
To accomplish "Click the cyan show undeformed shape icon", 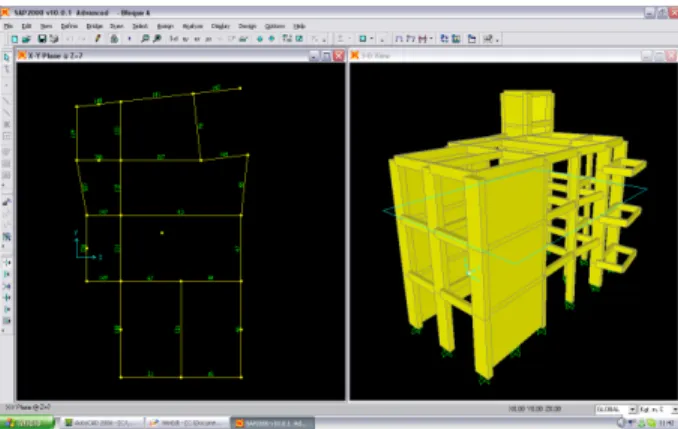I will click(x=363, y=39).
